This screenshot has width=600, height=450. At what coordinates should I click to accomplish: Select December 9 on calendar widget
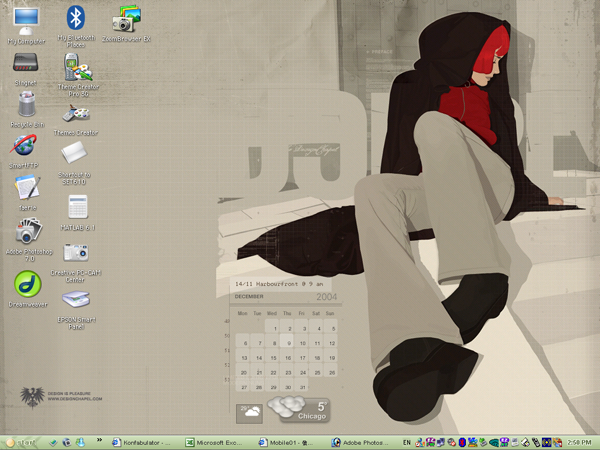pyautogui.click(x=287, y=341)
